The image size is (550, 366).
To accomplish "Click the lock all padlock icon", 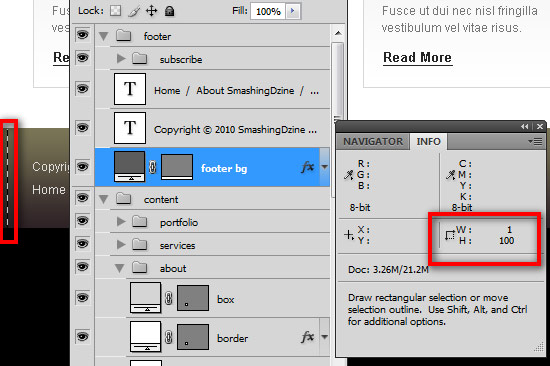I will tap(169, 11).
